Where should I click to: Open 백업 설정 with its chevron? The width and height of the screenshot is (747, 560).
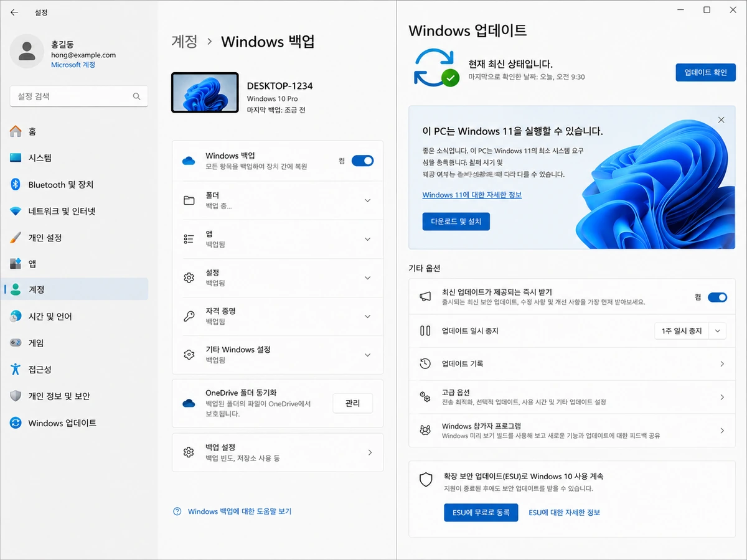tap(370, 452)
